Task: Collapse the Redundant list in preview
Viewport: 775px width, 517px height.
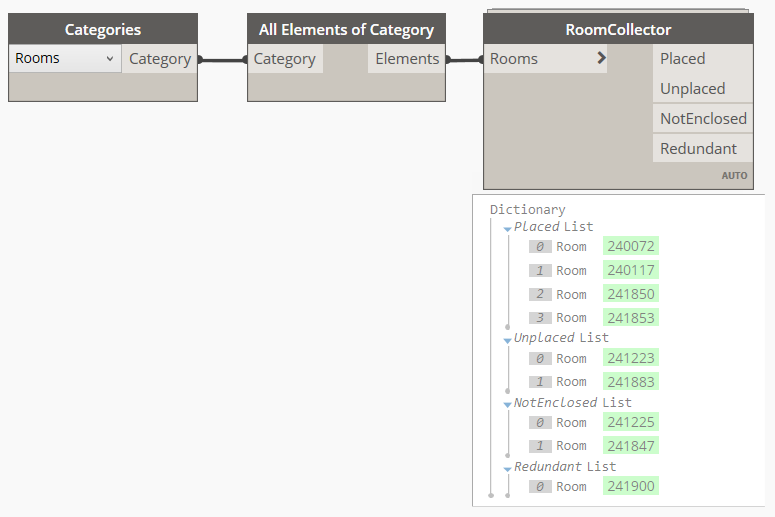Action: (x=508, y=468)
